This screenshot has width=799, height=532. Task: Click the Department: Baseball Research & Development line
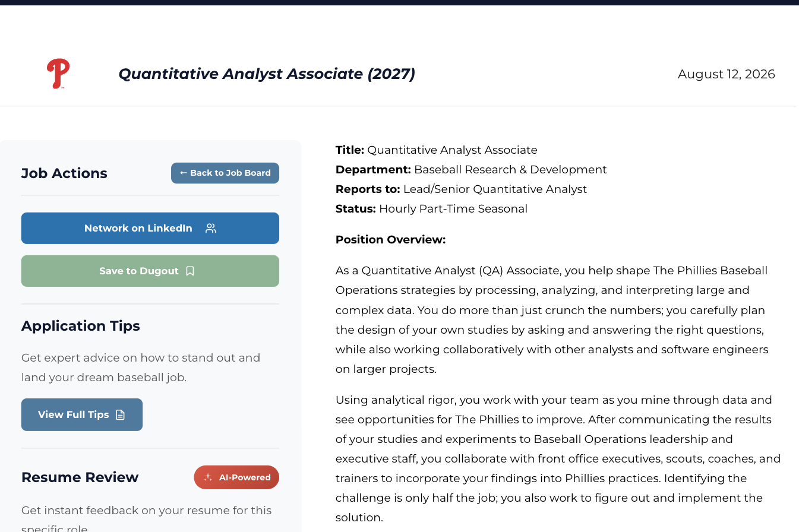pos(471,169)
